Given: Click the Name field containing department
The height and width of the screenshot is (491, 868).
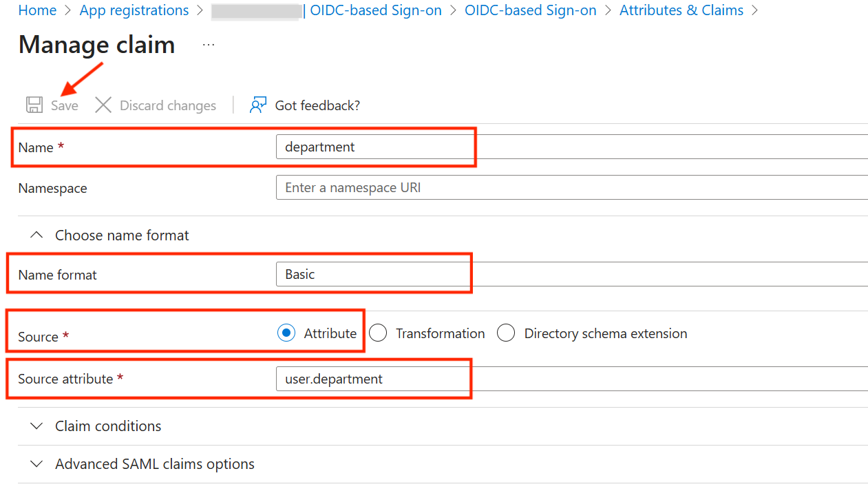Looking at the screenshot, I should 571,147.
